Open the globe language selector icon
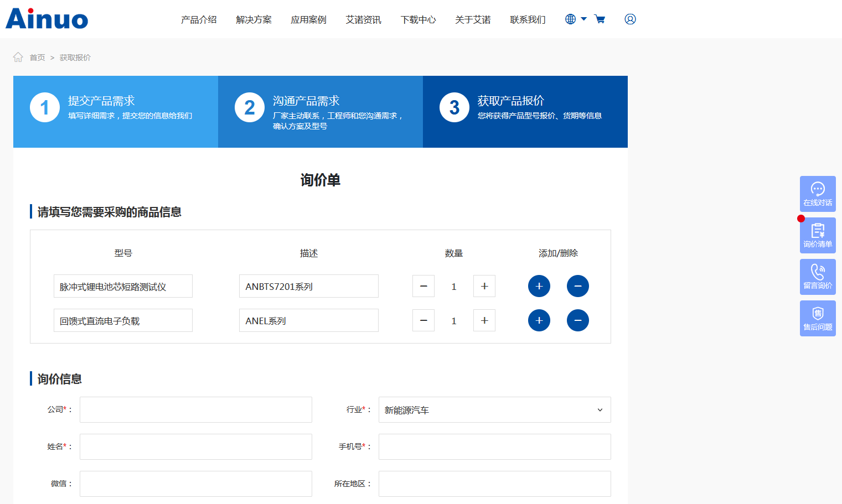 point(570,19)
